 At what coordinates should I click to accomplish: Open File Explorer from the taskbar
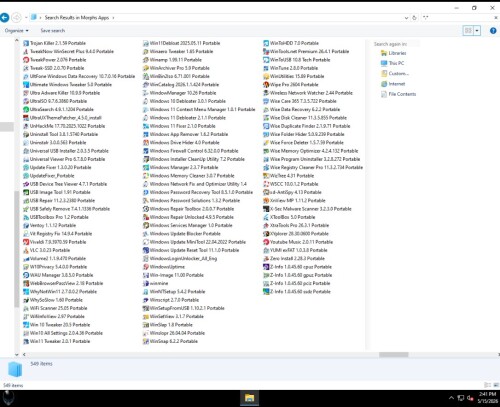249,398
